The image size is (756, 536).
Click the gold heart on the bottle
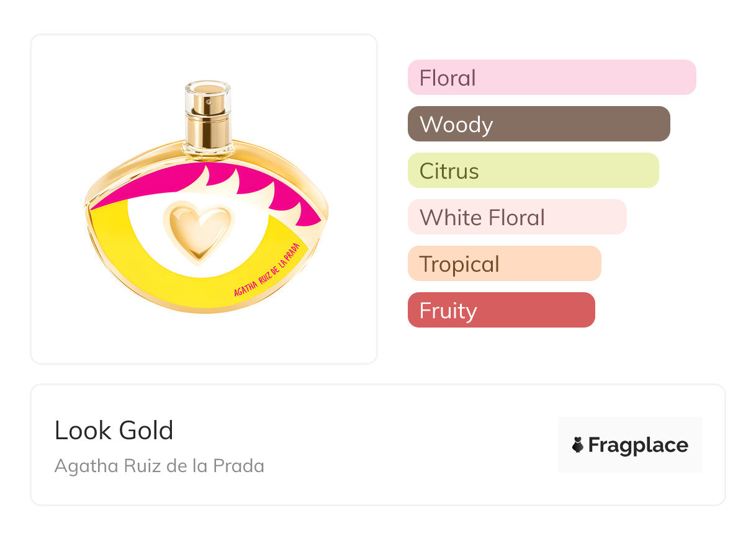click(198, 232)
